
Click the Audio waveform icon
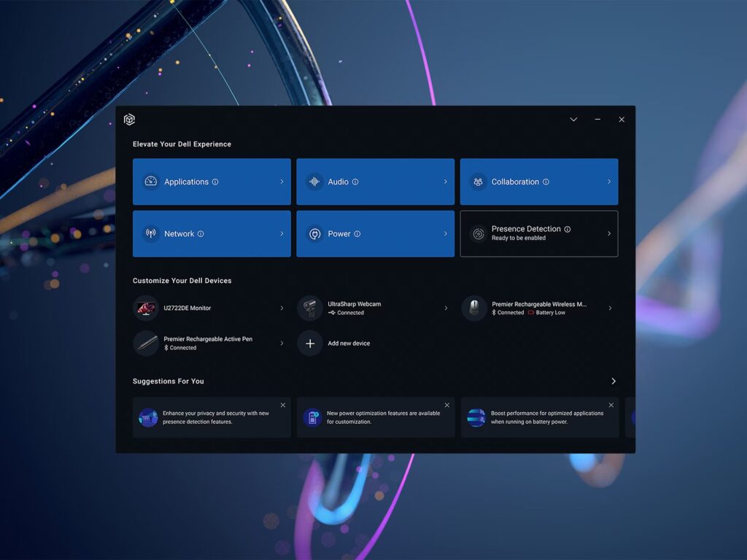pos(314,182)
